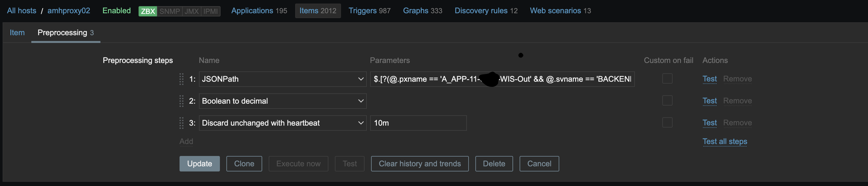The height and width of the screenshot is (186, 868).
Task: Check Custom on fail for Discard unchanged step
Action: 667,122
